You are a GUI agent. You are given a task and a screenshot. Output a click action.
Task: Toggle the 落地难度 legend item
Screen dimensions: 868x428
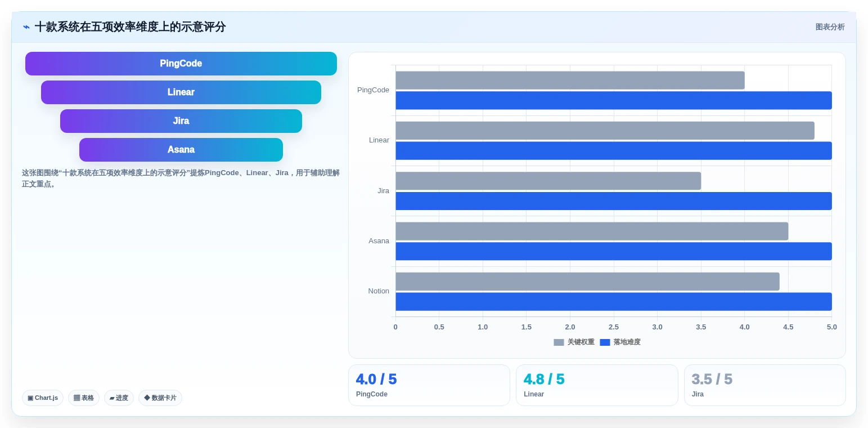(x=620, y=342)
